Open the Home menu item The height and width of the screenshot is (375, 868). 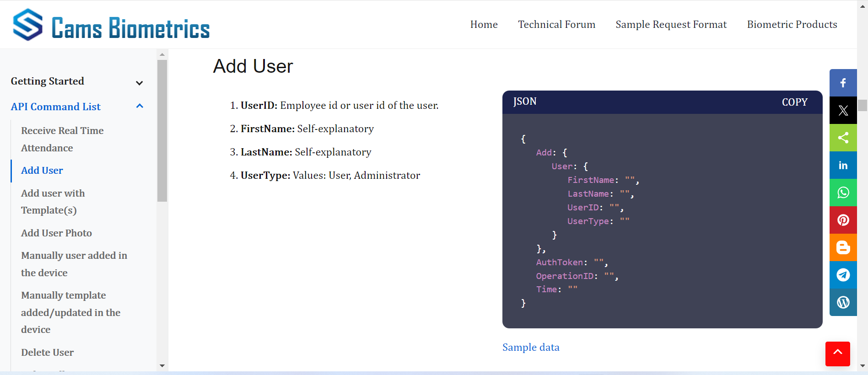point(484,25)
